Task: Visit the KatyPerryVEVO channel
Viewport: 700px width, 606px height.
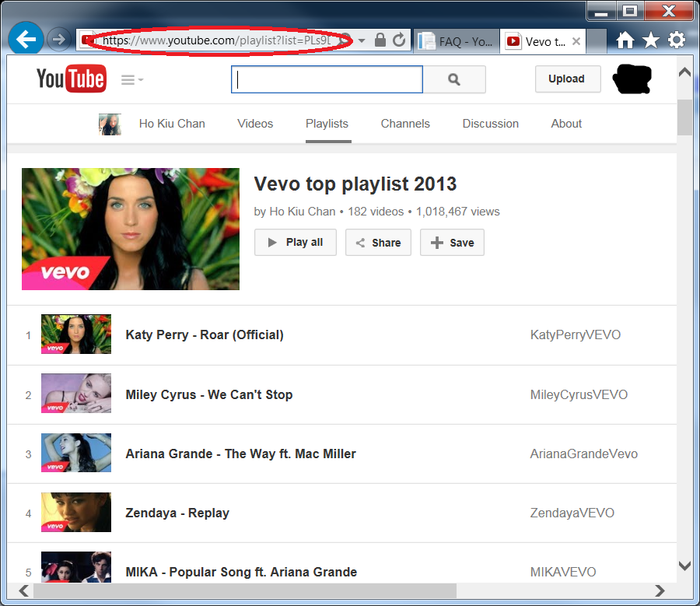Action: click(575, 335)
